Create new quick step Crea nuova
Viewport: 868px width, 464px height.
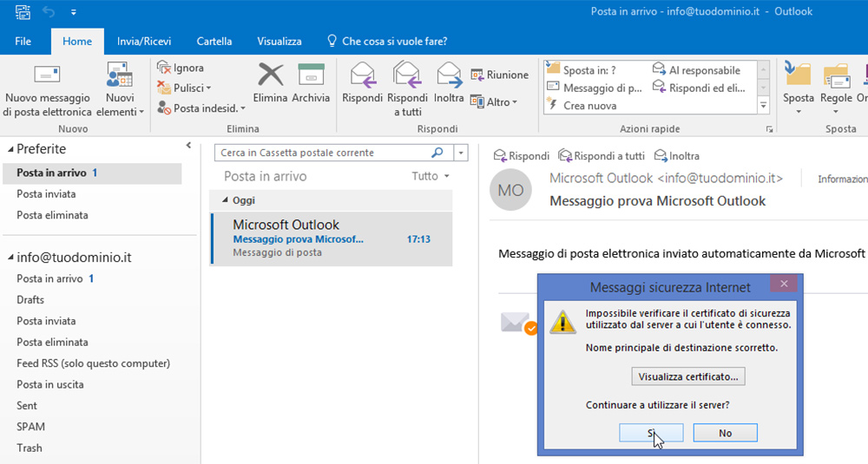[582, 106]
